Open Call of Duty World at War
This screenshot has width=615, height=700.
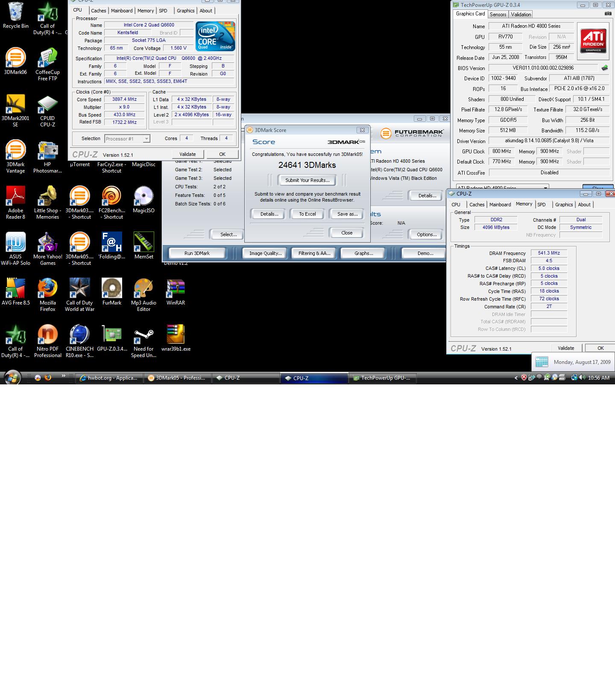(79, 295)
